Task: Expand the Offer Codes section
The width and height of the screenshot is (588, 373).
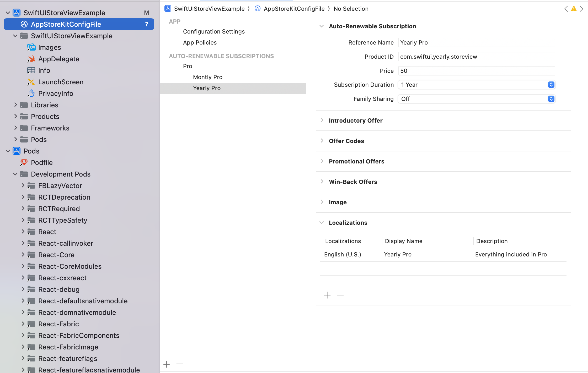Action: (322, 141)
